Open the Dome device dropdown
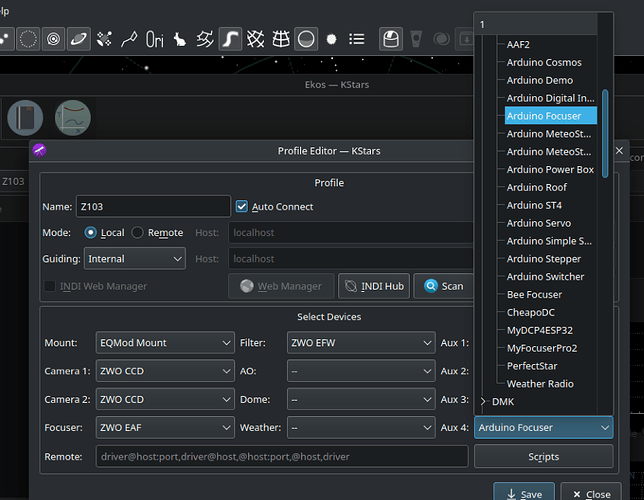The width and height of the screenshot is (644, 500). pos(361,399)
